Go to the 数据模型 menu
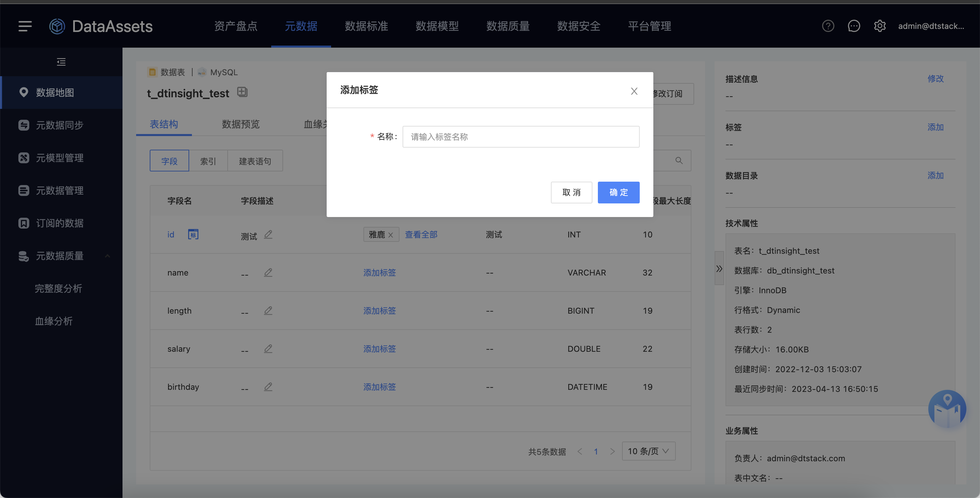 click(437, 26)
